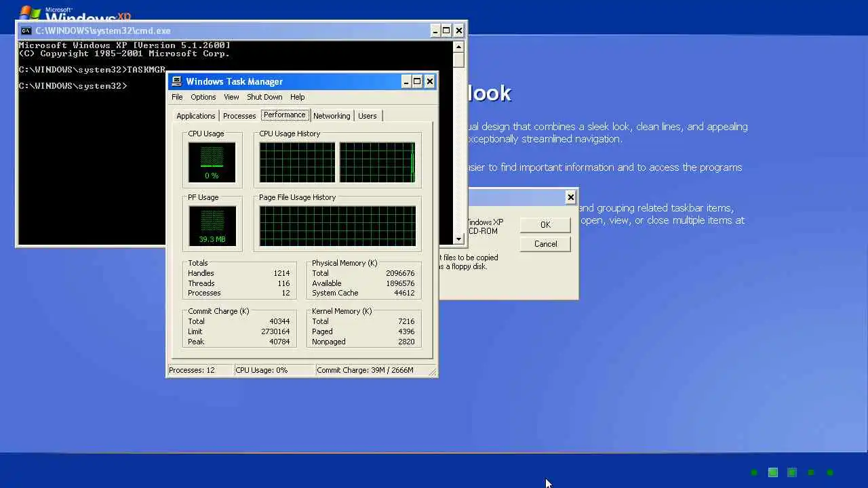Click the CPU Usage gauge
The image size is (868, 488).
coord(212,162)
